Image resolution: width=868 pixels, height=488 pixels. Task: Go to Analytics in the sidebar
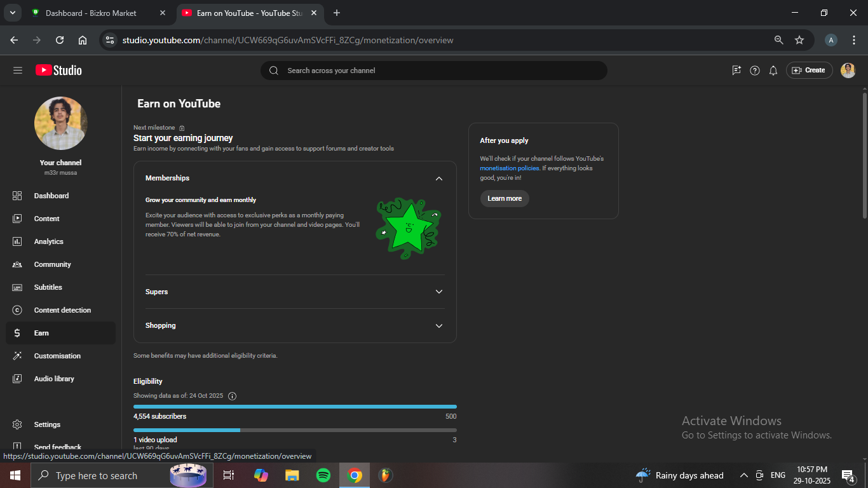(49, 241)
